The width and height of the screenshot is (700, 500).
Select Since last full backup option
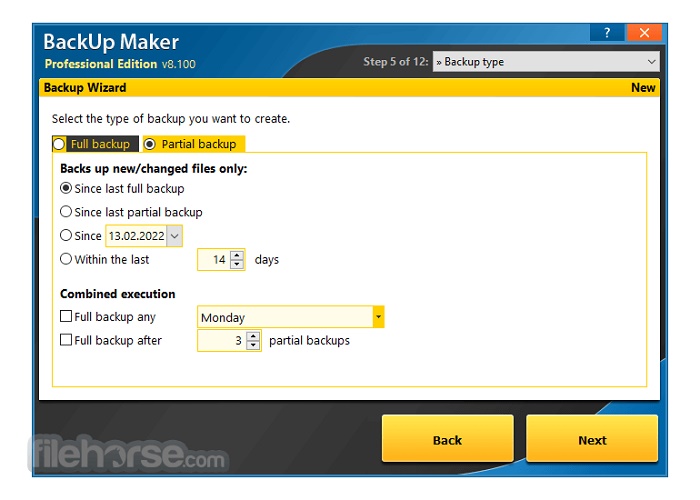point(66,188)
